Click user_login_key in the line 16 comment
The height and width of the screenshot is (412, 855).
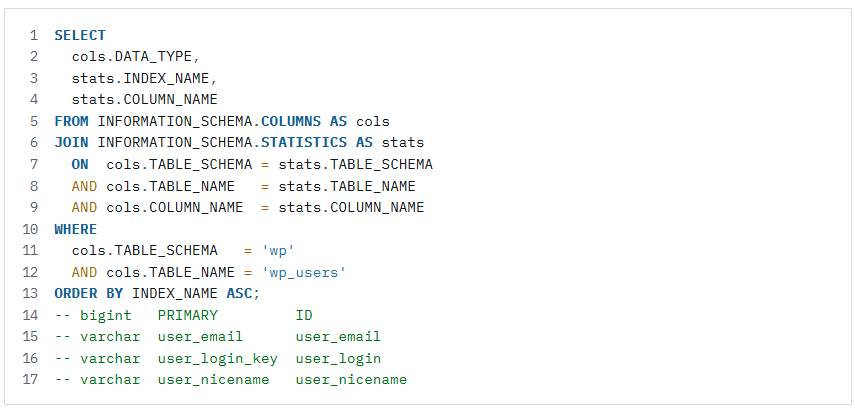(x=218, y=359)
